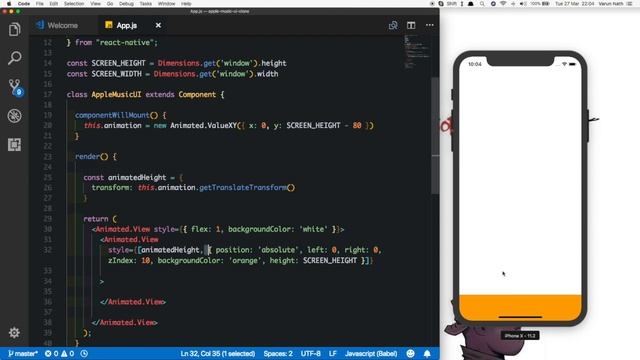Change indentation via Spaces: 2

pos(278,353)
